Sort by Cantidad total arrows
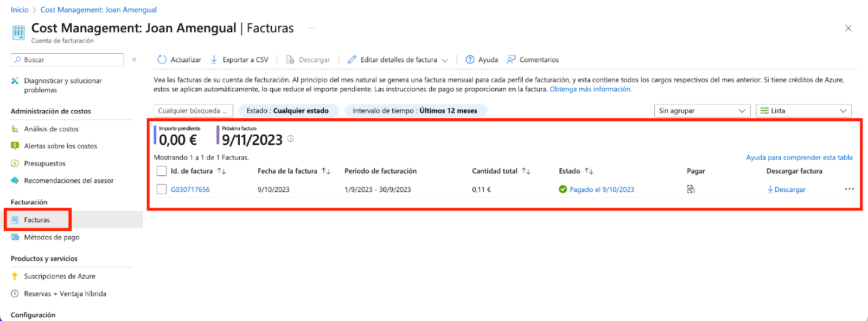 pos(526,171)
